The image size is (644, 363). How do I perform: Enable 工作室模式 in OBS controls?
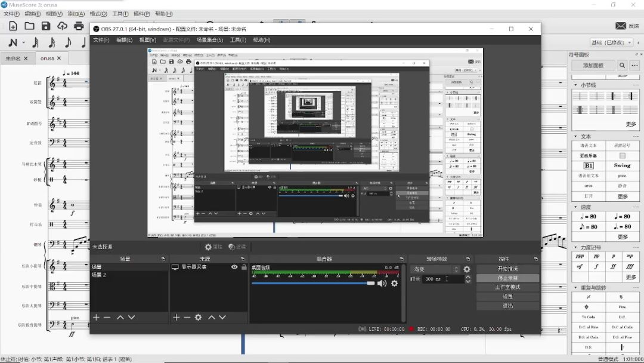[507, 287]
